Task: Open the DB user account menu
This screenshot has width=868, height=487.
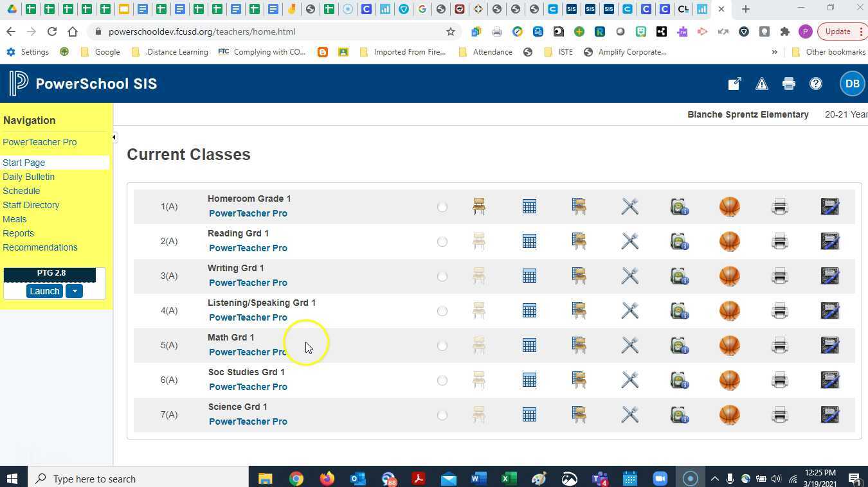Action: point(852,84)
